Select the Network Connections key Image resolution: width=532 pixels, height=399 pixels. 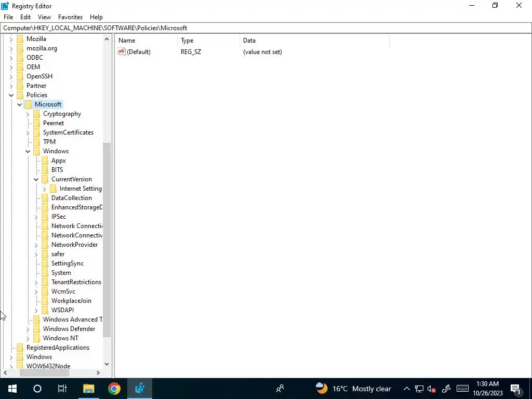pyautogui.click(x=77, y=225)
